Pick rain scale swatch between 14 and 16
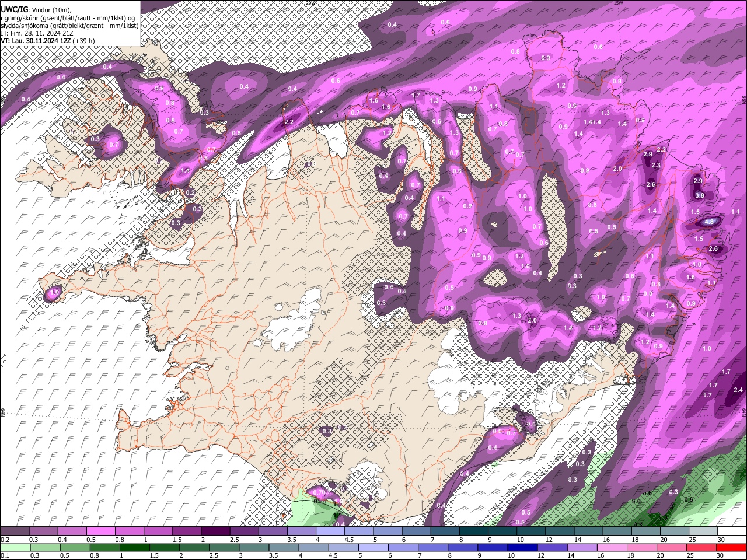This screenshot has height=560, width=747. tap(582, 548)
